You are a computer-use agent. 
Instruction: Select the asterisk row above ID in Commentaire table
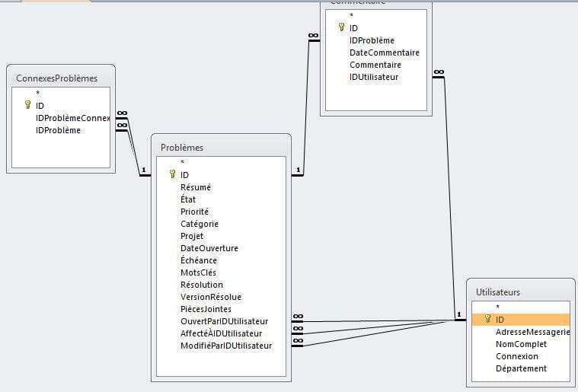tap(376, 15)
